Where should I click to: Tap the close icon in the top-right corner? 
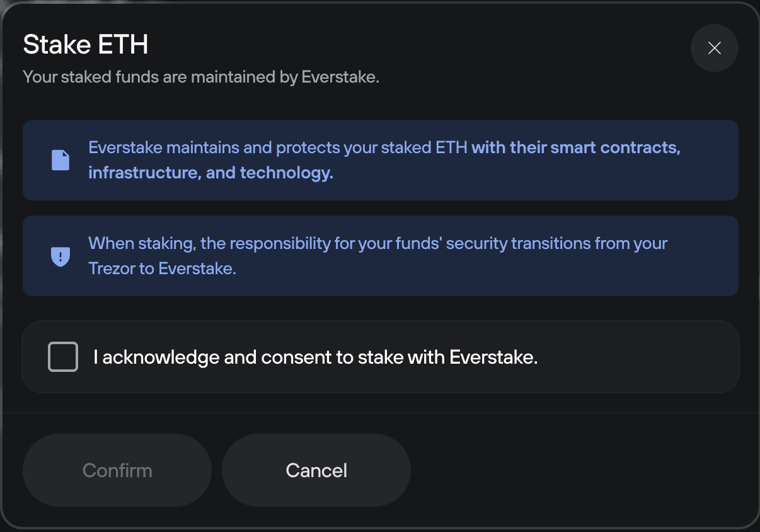click(x=715, y=48)
